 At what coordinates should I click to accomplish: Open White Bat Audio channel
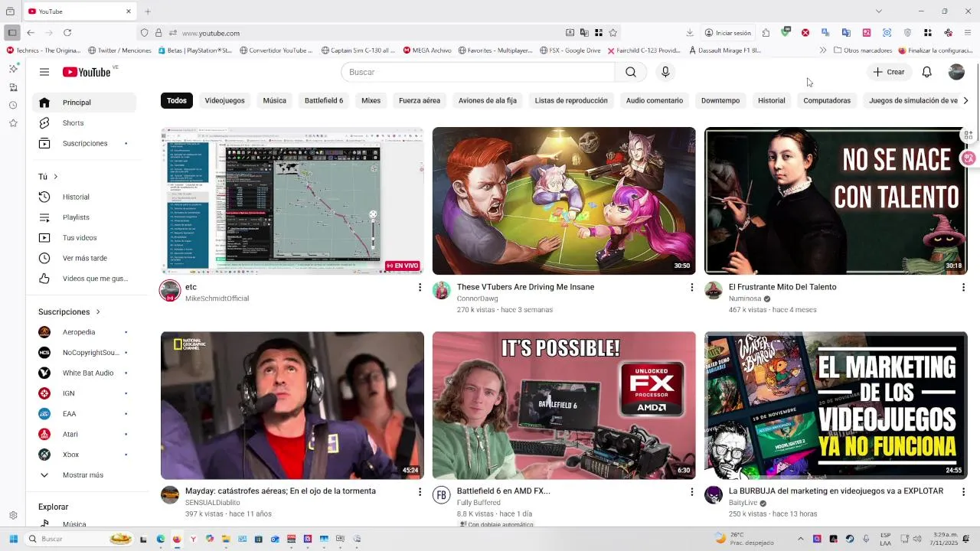pos(84,373)
